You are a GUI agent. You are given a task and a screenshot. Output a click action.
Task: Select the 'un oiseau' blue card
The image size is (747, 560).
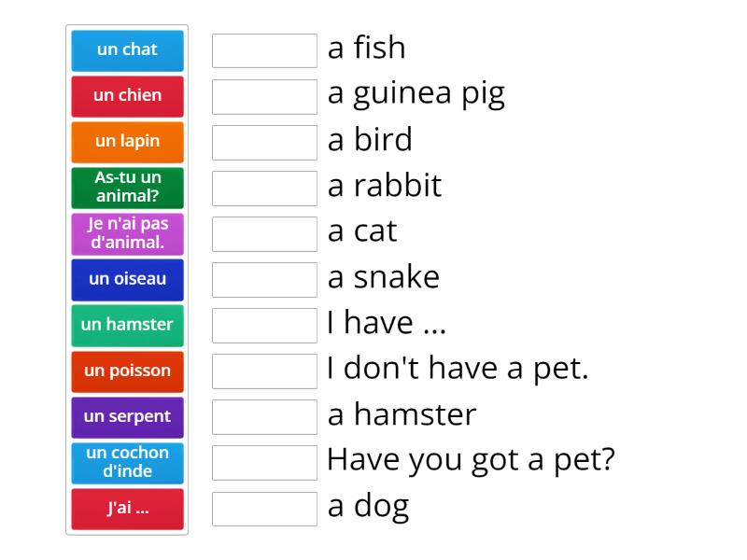(127, 279)
